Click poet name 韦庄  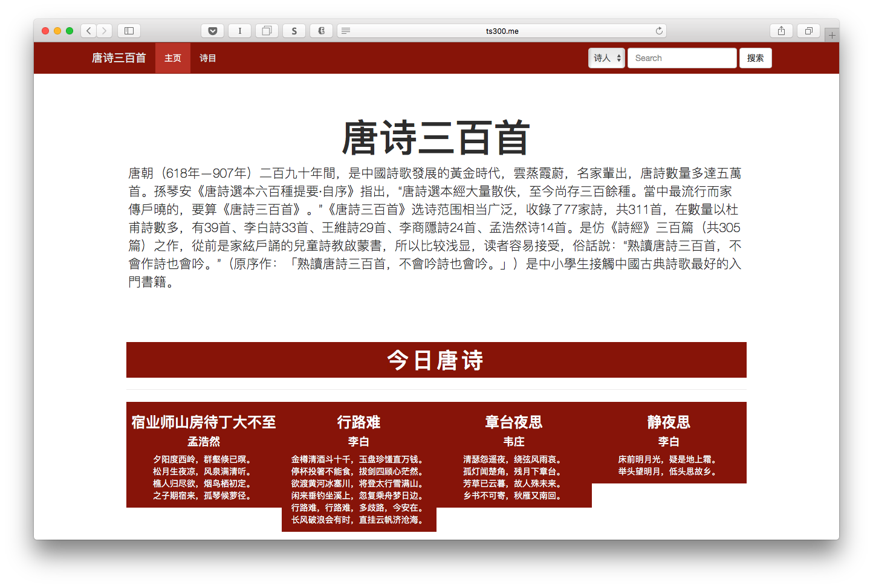tap(514, 442)
